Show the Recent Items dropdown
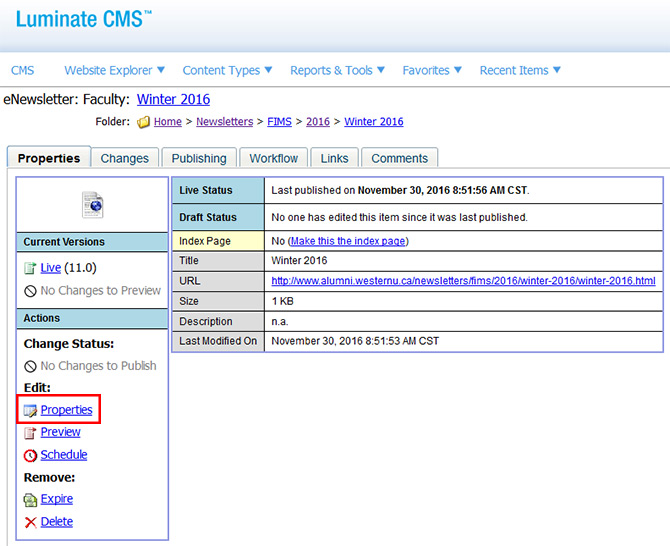 coord(520,70)
